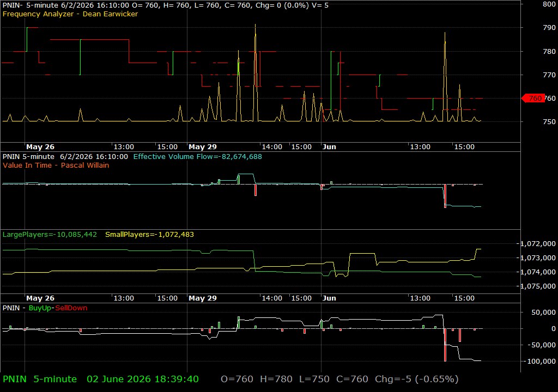Screen dimensions: 558x392
Task: Click the 50,000 axis value in BuyUp panel
Action: 543,313
